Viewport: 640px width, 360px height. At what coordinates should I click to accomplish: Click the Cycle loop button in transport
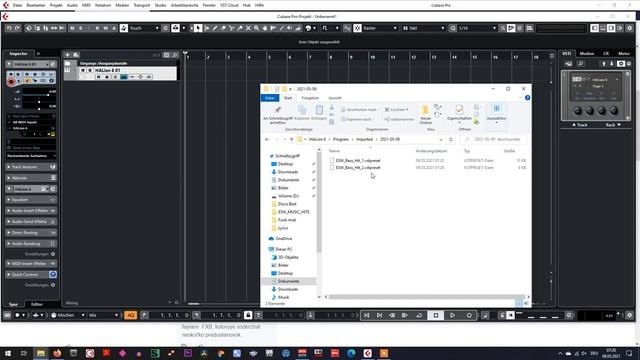pyautogui.click(x=419, y=315)
